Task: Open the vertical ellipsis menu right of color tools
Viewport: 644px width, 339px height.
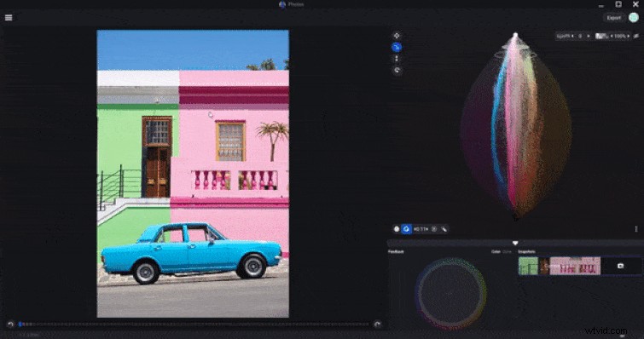Action: click(636, 229)
